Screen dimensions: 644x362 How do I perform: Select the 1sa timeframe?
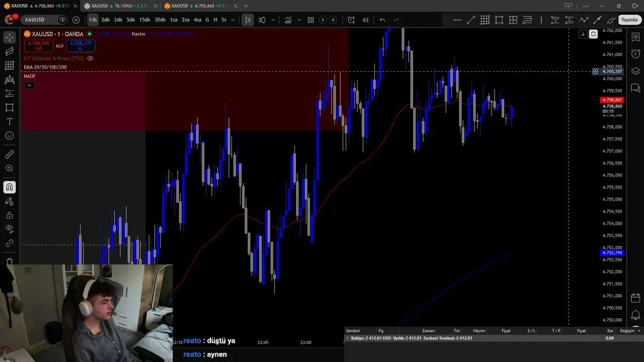click(174, 20)
